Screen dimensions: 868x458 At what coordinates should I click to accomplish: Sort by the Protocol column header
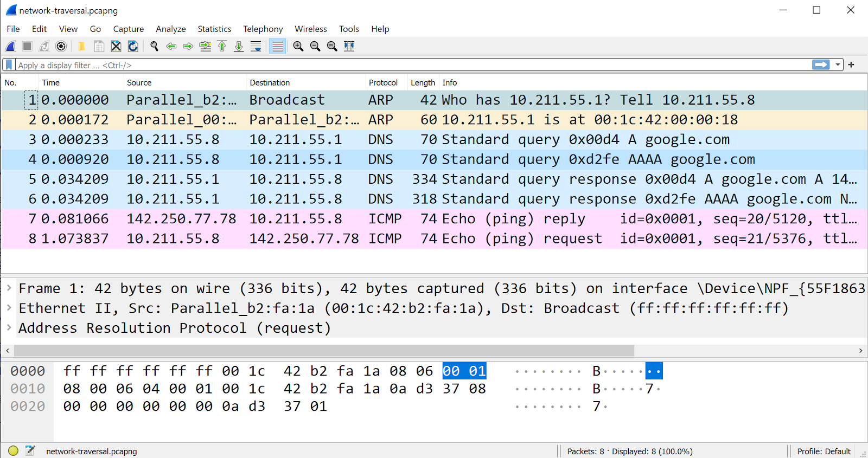(x=386, y=82)
